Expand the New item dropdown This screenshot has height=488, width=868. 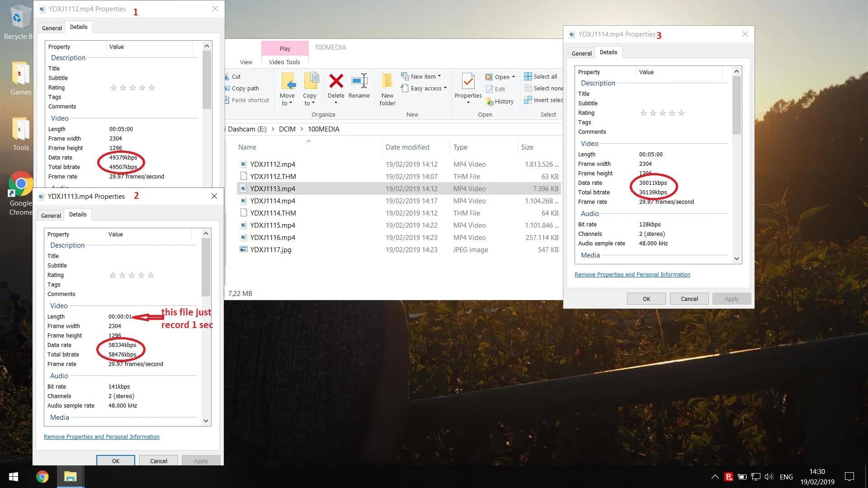(x=439, y=76)
